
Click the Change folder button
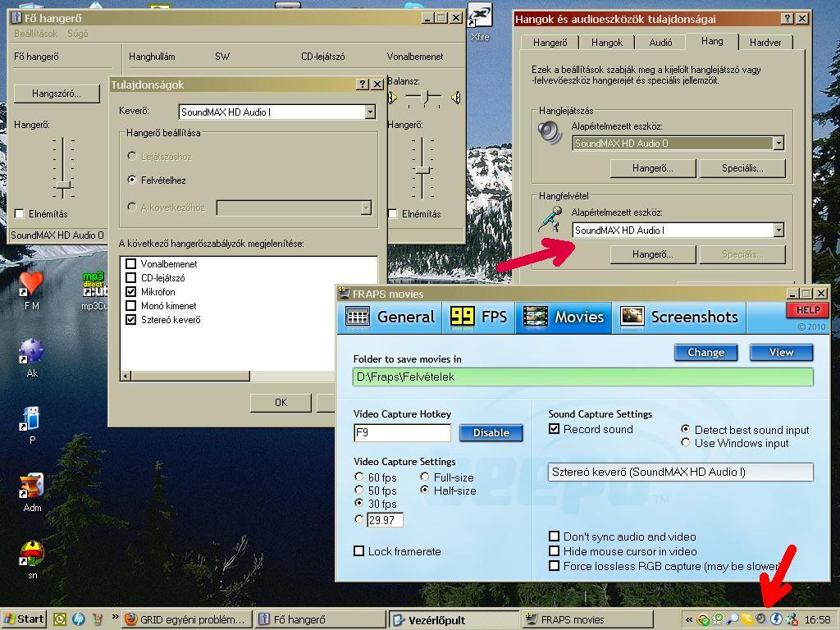(x=705, y=352)
